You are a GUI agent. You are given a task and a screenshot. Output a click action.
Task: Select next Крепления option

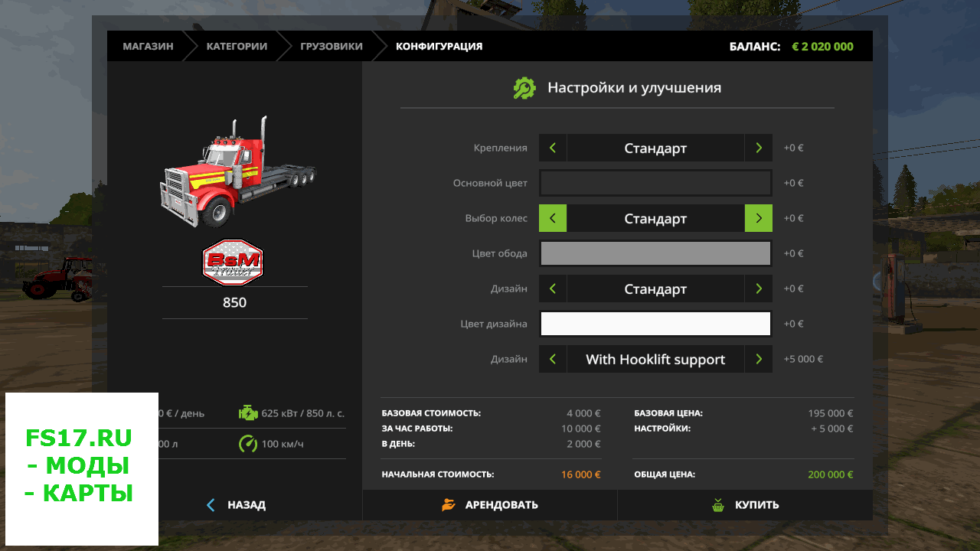coord(759,148)
